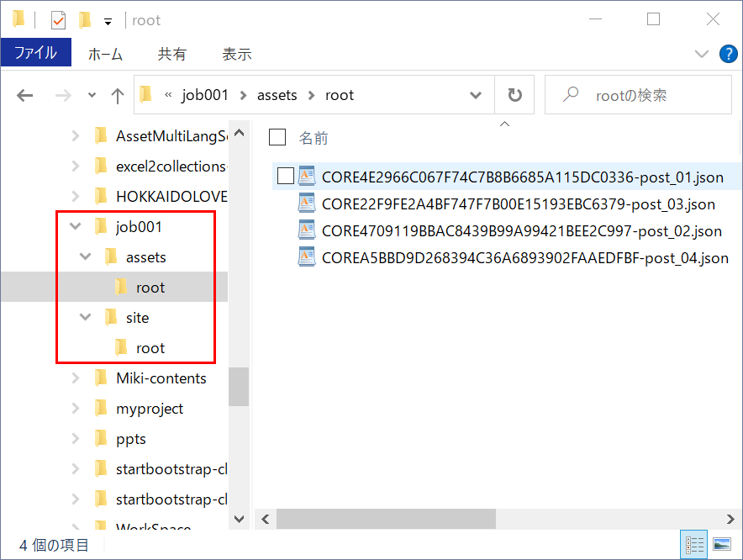Viewport: 743px width, 560px height.
Task: Go back with the left arrow
Action: pyautogui.click(x=24, y=95)
